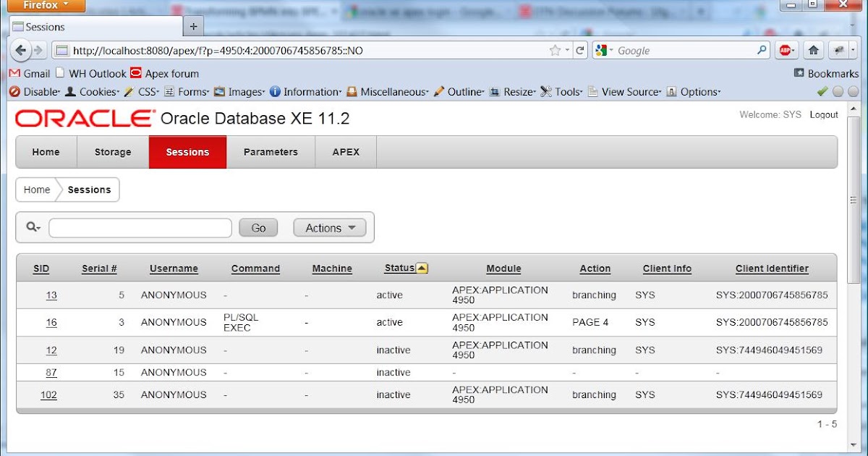Viewport: 868px width, 456px height.
Task: Open Cookies menu in developer toolbar
Action: pos(93,92)
